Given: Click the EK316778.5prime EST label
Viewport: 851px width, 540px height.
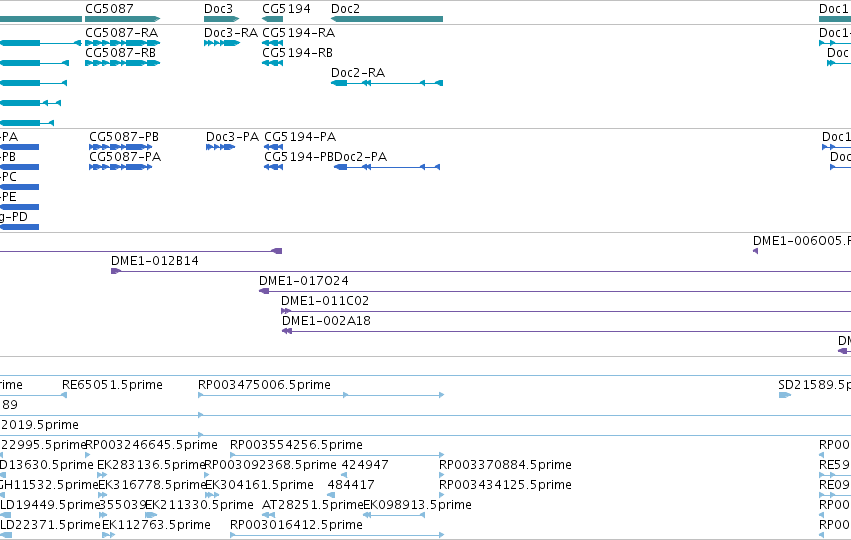Looking at the screenshot, I should coord(152,485).
